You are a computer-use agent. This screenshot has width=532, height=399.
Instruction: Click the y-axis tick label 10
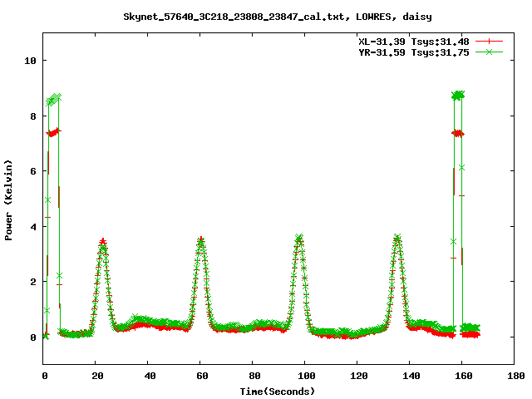30,61
